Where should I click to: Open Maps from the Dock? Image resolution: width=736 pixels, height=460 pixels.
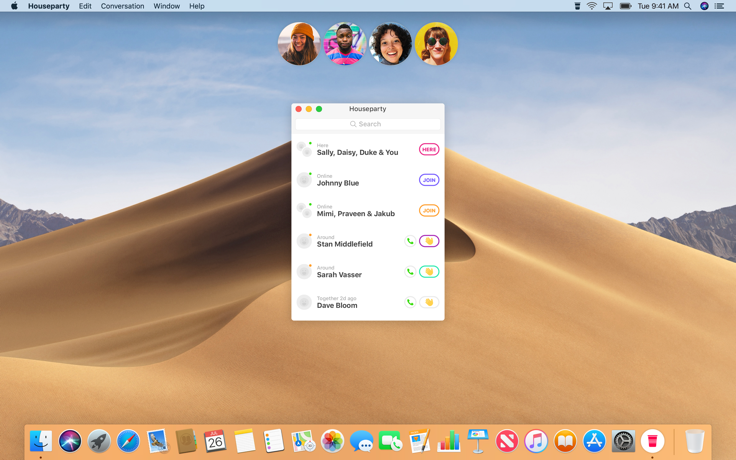tap(303, 441)
